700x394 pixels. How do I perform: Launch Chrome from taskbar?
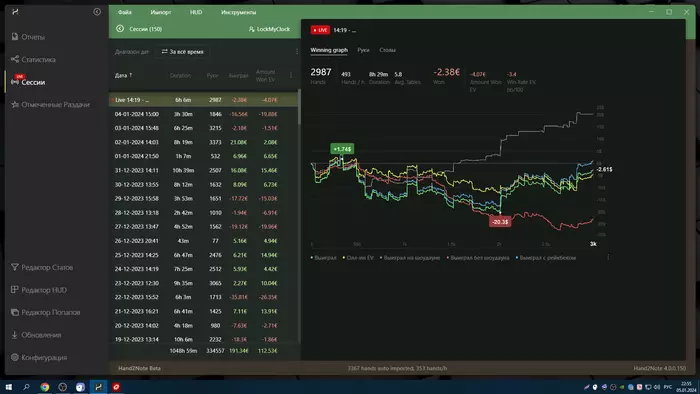(x=45, y=387)
